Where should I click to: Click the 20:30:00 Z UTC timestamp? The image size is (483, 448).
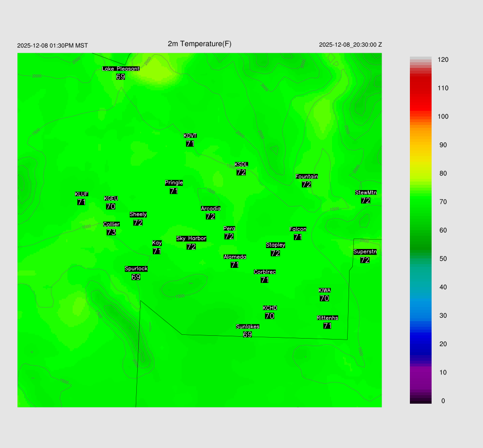pyautogui.click(x=350, y=45)
